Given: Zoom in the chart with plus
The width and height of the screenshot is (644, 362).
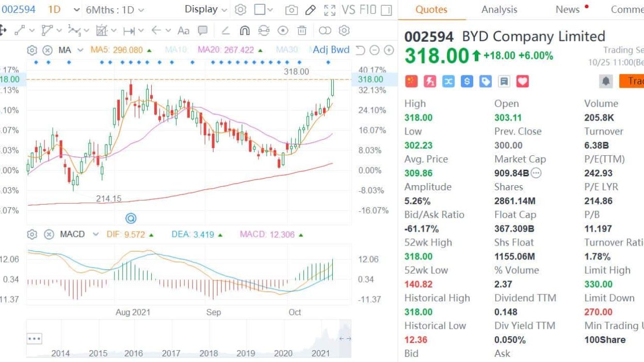Looking at the screenshot, I should 389,50.
